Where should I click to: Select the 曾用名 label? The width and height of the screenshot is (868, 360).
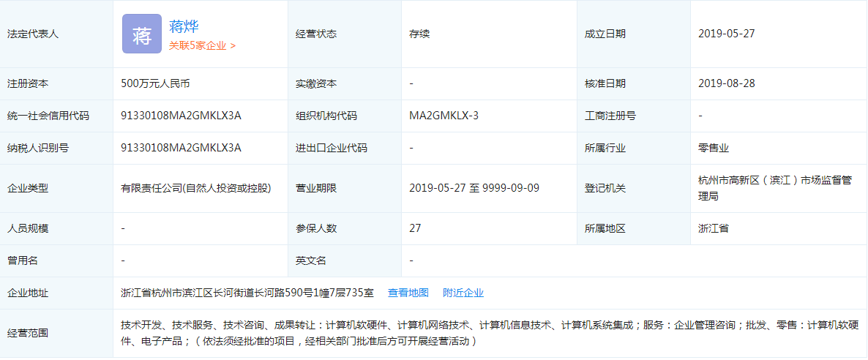[x=23, y=261]
